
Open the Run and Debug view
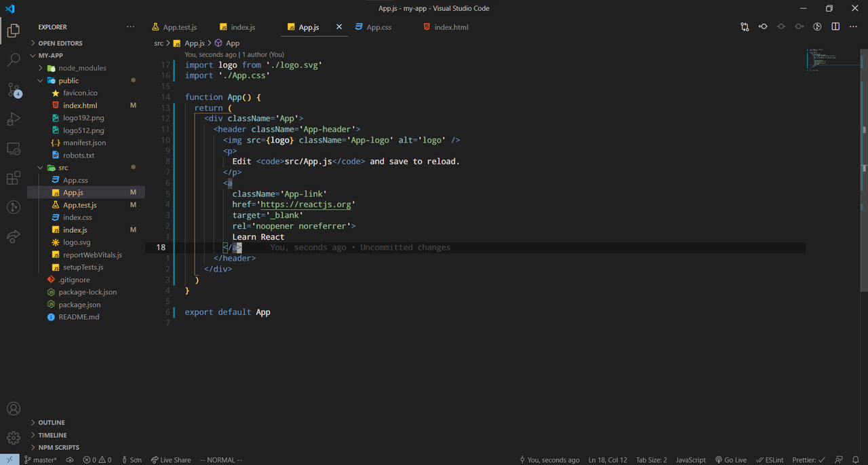(13, 119)
